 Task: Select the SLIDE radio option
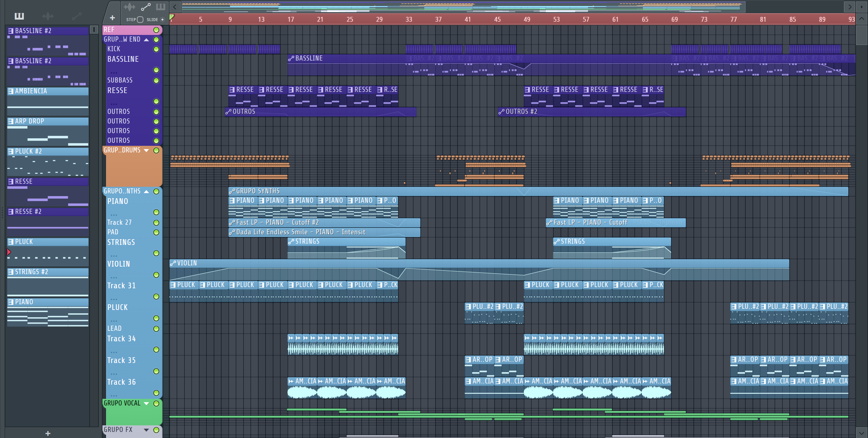pyautogui.click(x=162, y=20)
